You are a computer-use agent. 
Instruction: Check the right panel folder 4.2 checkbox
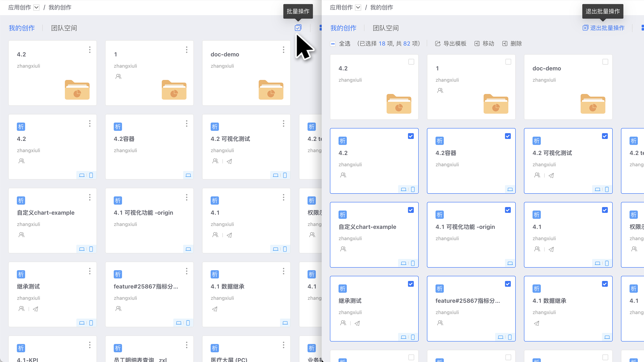click(411, 62)
